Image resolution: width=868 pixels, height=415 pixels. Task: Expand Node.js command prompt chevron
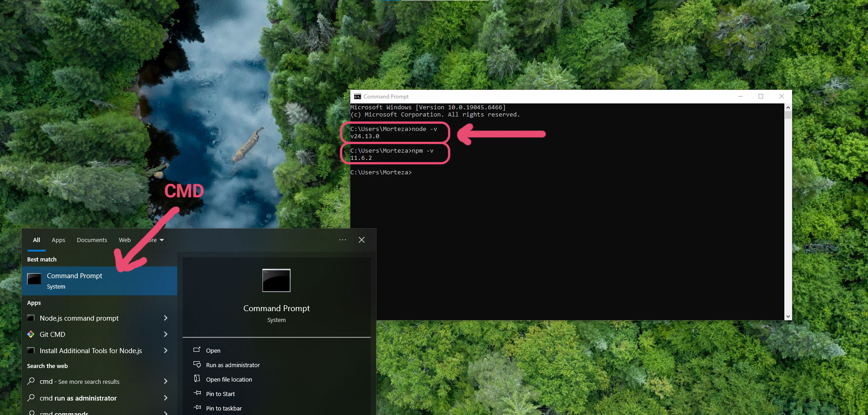click(165, 318)
